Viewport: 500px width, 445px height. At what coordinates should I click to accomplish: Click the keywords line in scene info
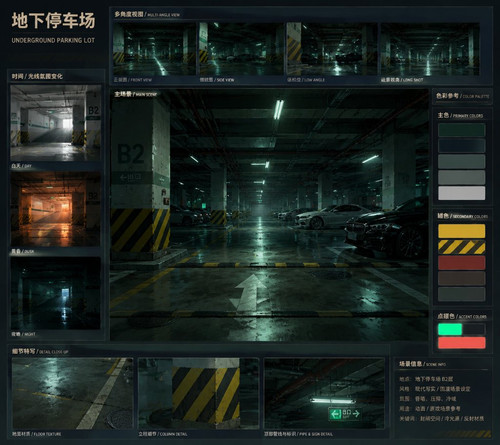[x=442, y=418]
